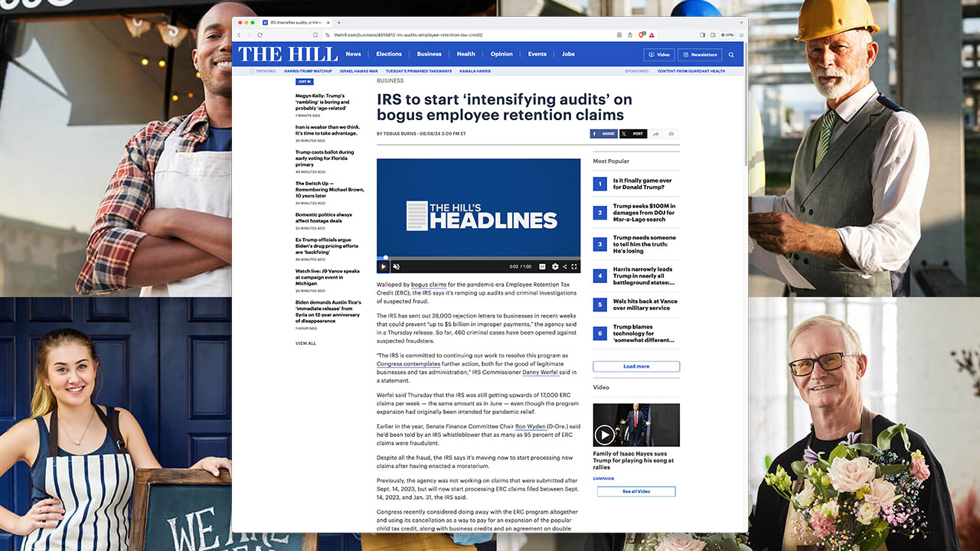This screenshot has width=980, height=551.
Task: Open 'Walz hits back at Vance' story
Action: (x=645, y=305)
